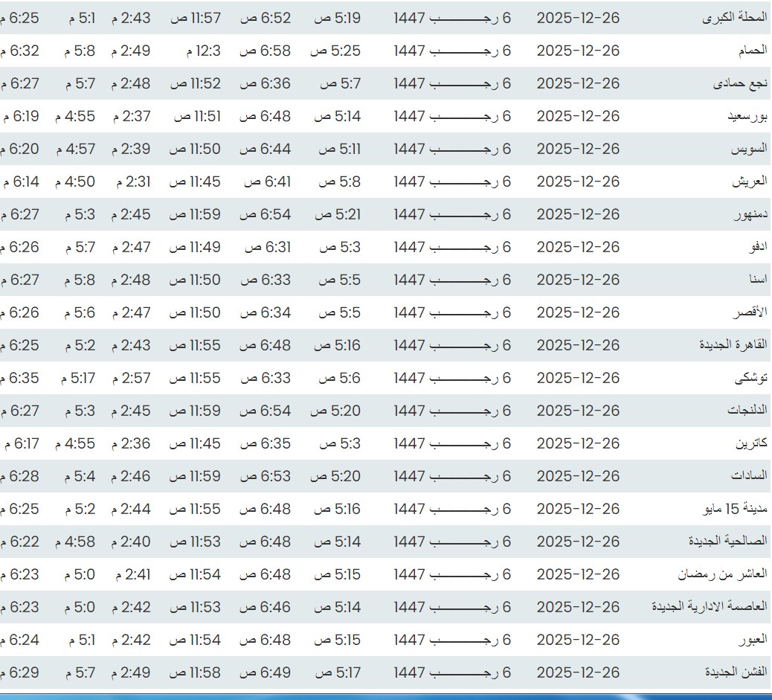Click the 12:3 م time in الحمام row
The width and height of the screenshot is (772, 700).
(203, 51)
